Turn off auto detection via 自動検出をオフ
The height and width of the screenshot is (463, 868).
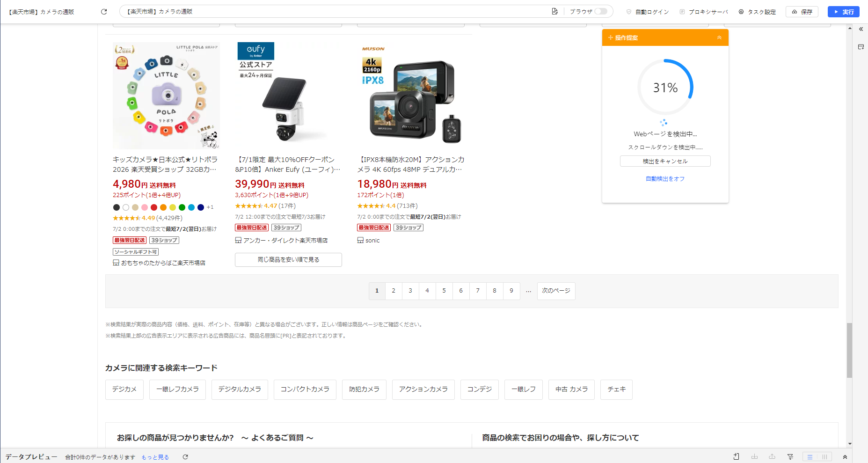[665, 179]
